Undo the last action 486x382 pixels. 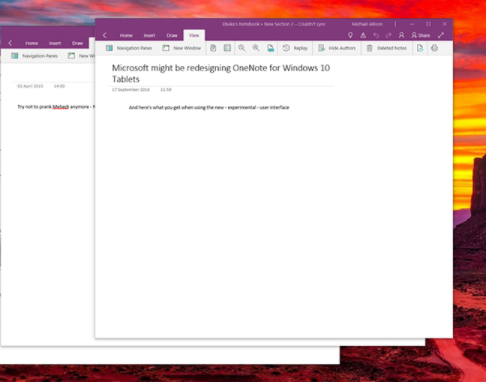(x=376, y=35)
